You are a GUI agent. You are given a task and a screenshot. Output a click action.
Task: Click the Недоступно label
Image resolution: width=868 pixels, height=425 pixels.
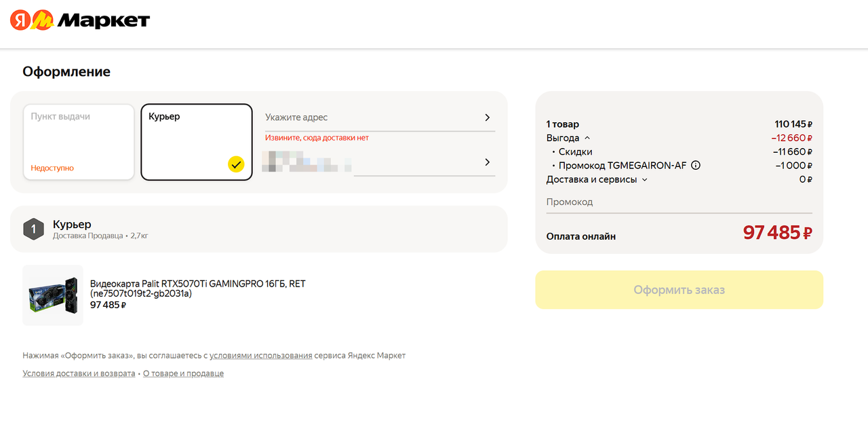click(x=52, y=168)
